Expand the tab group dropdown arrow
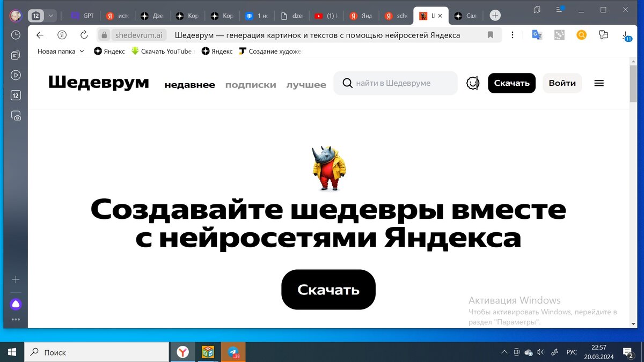The image size is (644, 362). pos(51,16)
